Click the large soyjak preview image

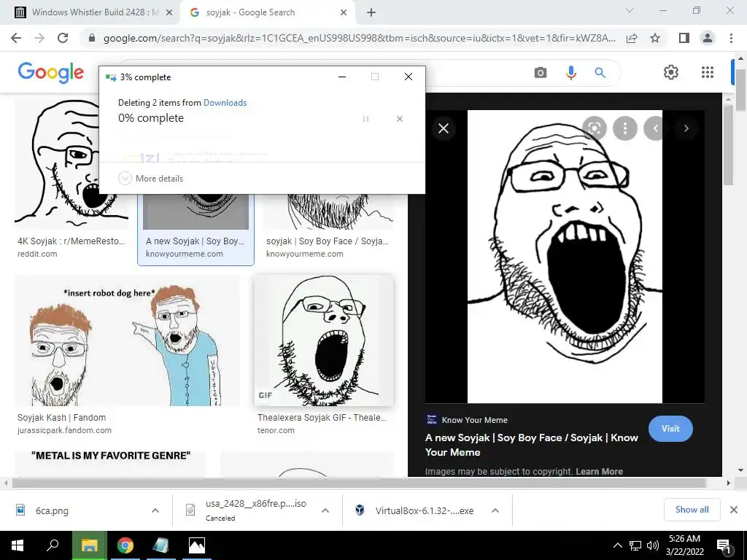pyautogui.click(x=565, y=257)
